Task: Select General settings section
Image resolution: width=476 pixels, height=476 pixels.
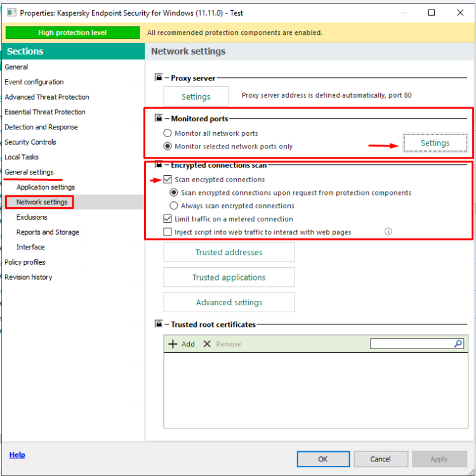Action: [x=29, y=172]
